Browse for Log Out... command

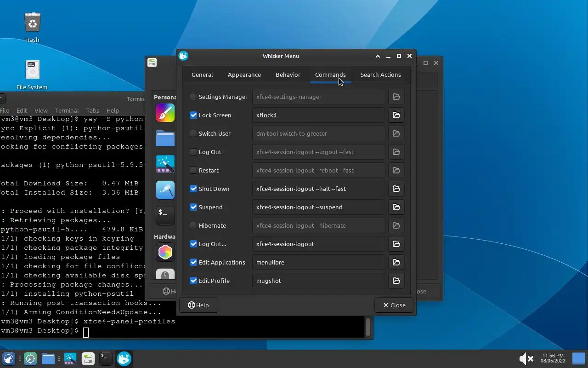coord(396,244)
